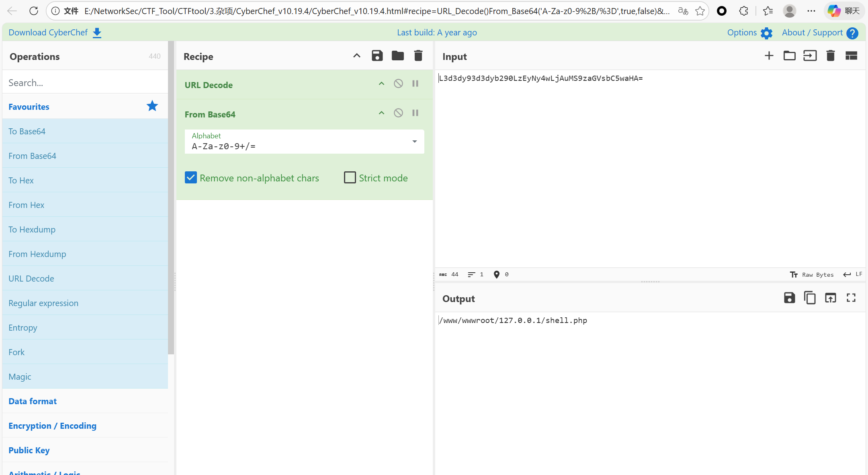The image size is (868, 475).
Task: Select Magic from Favourites list
Action: [x=20, y=376]
